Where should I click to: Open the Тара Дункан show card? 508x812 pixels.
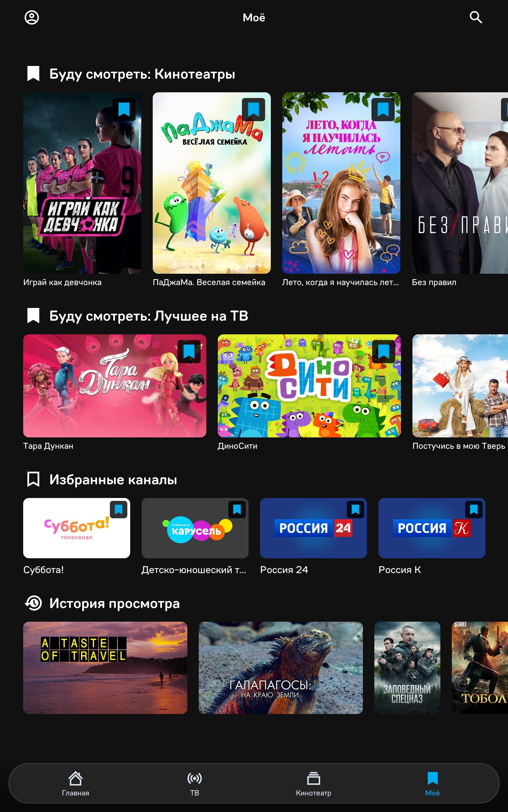click(115, 386)
